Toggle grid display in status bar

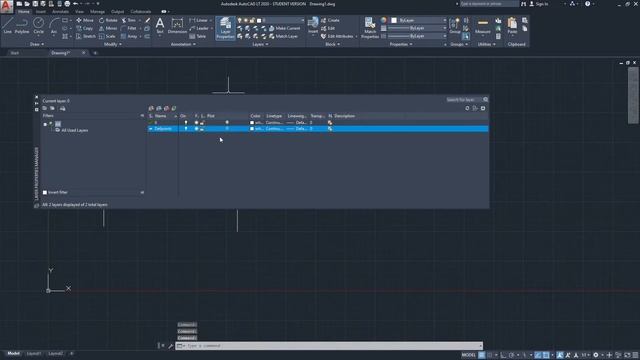pyautogui.click(x=482, y=355)
